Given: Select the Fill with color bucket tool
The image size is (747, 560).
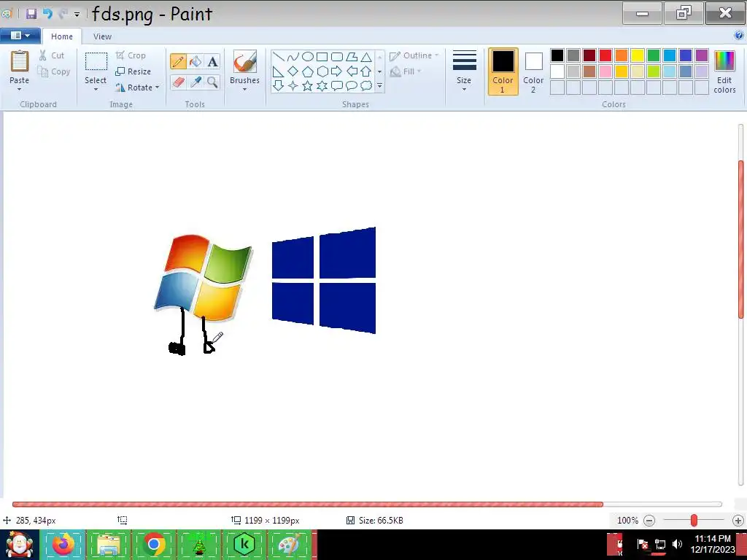Looking at the screenshot, I should pos(196,61).
